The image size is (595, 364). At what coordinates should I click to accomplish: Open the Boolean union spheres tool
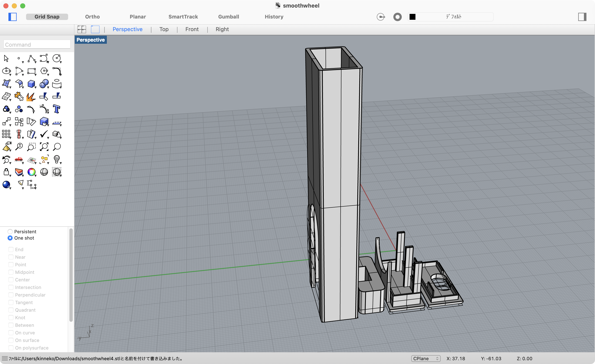point(44,84)
